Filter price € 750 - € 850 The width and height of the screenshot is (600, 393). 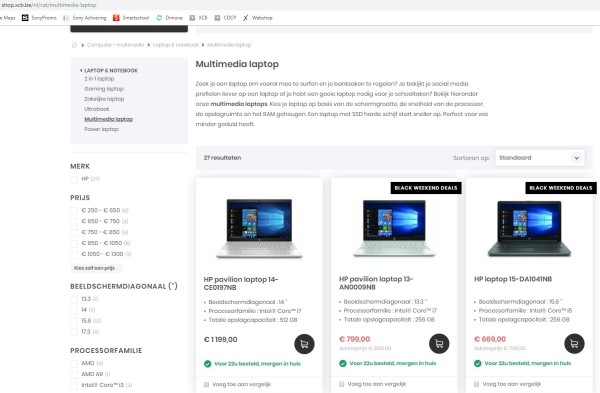click(x=74, y=232)
